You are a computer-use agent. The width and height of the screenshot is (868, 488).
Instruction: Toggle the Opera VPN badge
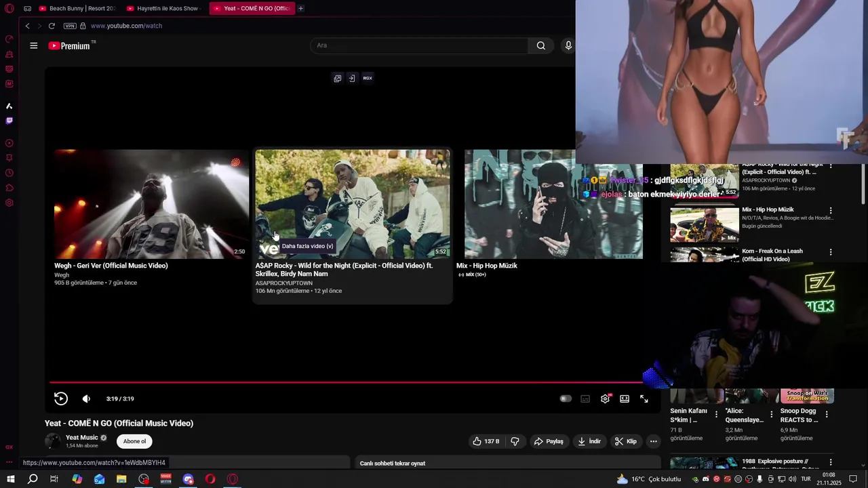click(x=70, y=26)
